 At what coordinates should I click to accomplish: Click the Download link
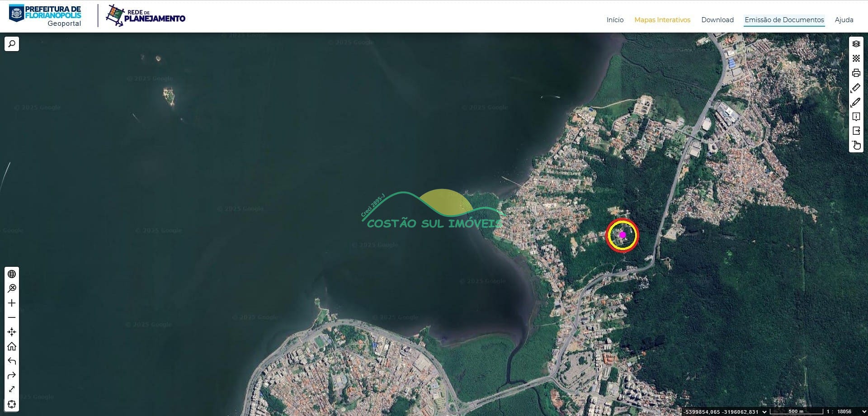pyautogui.click(x=717, y=20)
